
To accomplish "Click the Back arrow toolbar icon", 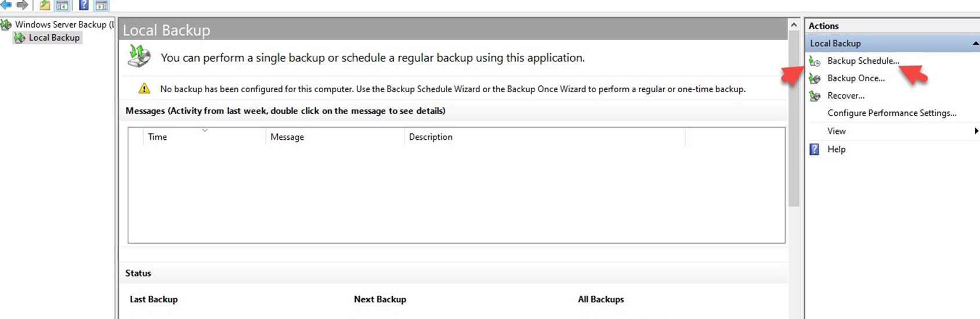I will click(x=6, y=5).
